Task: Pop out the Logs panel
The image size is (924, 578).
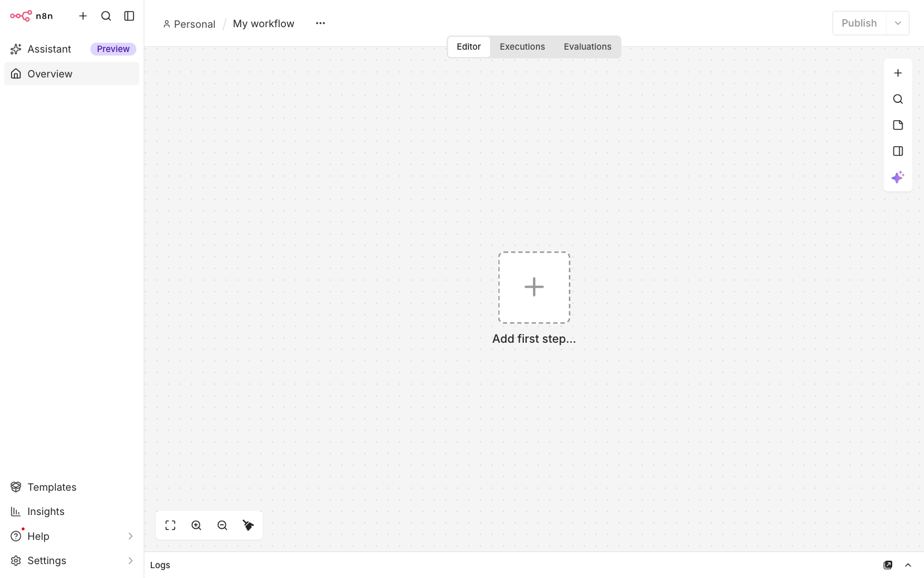Action: (x=888, y=565)
